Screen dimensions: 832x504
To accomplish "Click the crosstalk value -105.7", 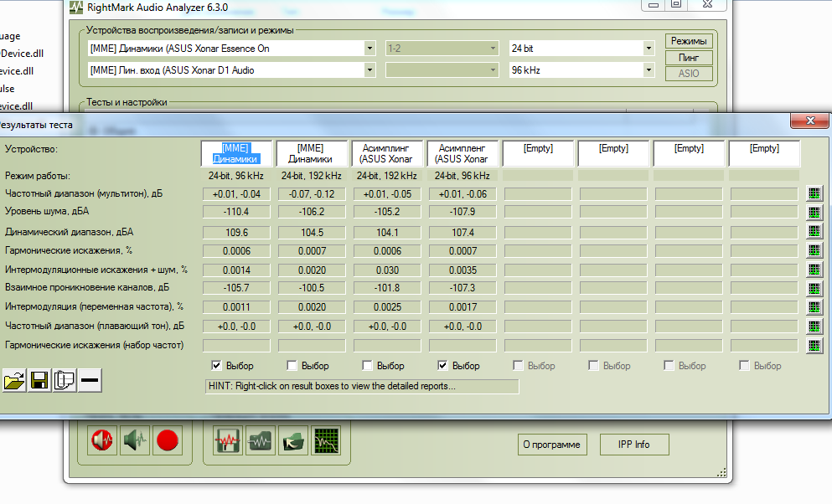I will pos(236,288).
